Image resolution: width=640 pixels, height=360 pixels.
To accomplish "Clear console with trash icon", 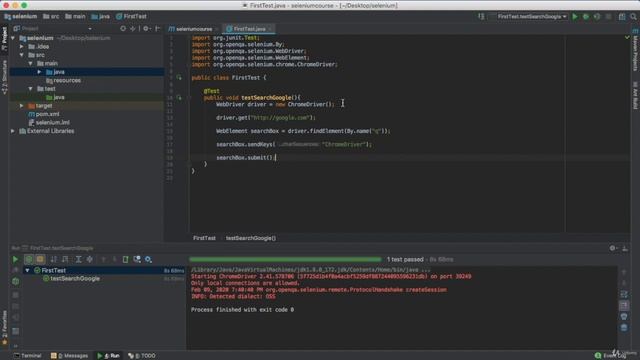I will coord(624,327).
